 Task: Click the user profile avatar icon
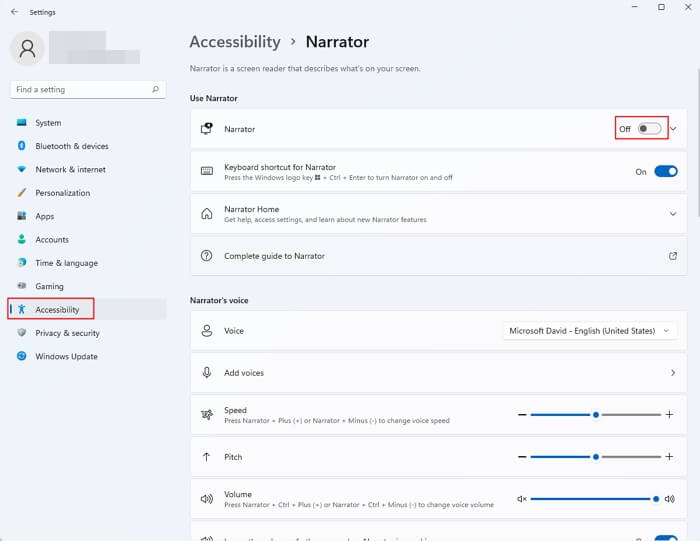pos(27,49)
